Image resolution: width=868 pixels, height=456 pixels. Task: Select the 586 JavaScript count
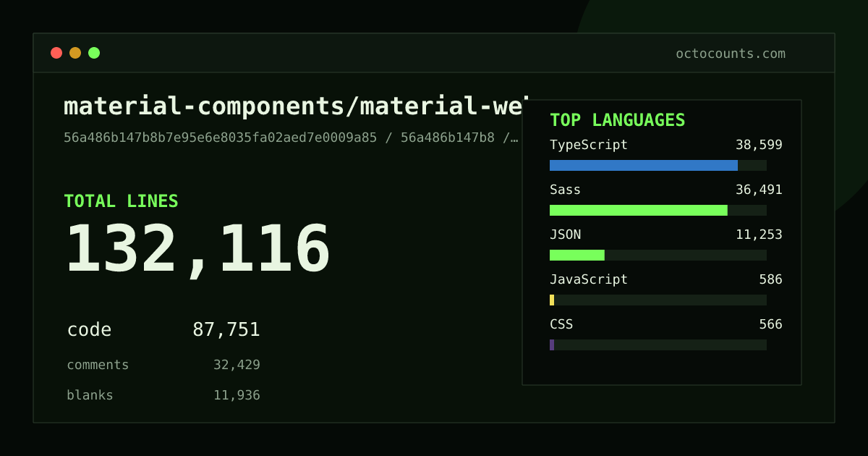pyautogui.click(x=770, y=279)
